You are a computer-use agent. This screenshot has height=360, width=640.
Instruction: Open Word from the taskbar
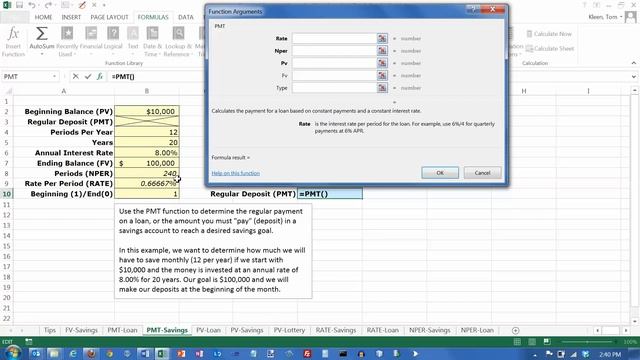145,353
